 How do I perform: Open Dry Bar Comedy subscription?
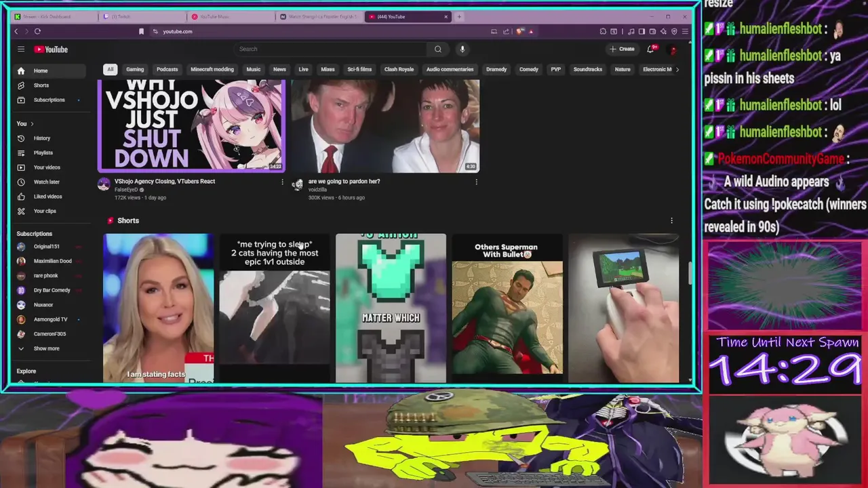[51, 290]
